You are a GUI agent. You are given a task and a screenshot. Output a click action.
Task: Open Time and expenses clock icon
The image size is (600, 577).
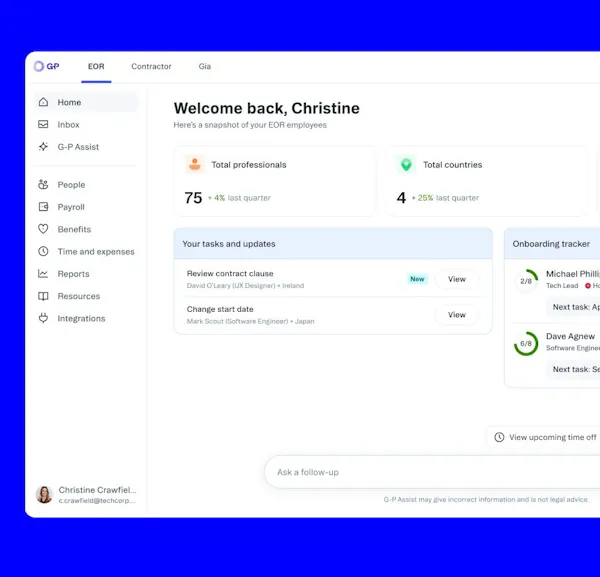coord(43,252)
